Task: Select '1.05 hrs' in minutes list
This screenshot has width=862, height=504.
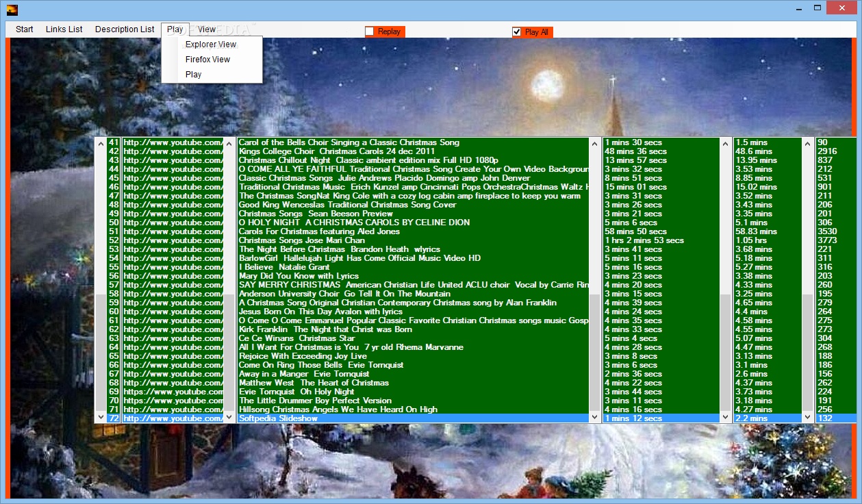Action: coord(768,240)
